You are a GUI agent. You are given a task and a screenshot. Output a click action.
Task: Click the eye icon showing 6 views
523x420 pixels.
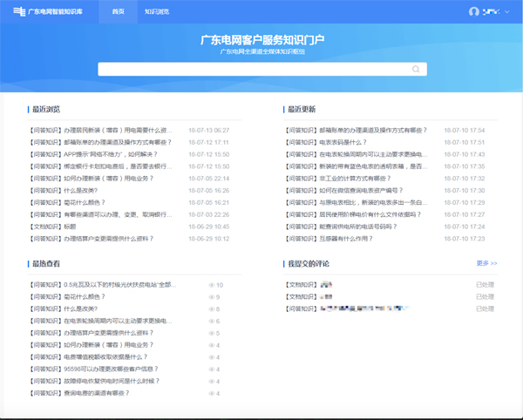[212, 322]
